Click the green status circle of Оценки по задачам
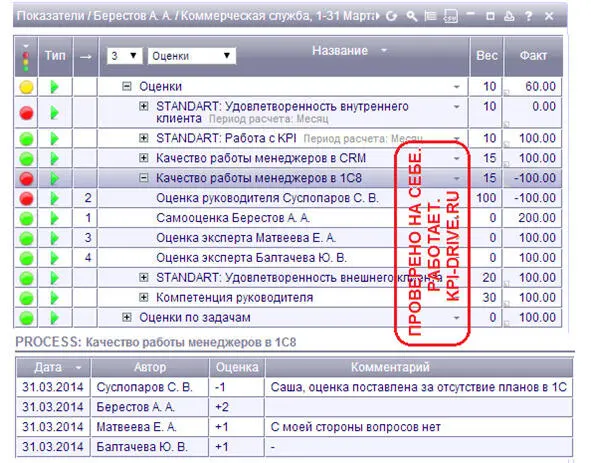The width and height of the screenshot is (591, 463). tap(26, 318)
